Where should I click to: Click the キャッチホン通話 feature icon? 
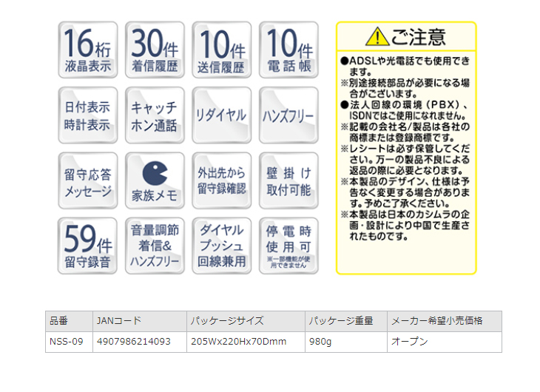[x=155, y=115]
